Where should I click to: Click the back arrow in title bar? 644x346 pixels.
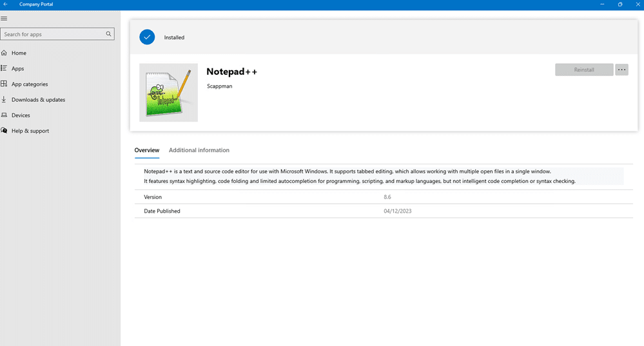coord(5,4)
